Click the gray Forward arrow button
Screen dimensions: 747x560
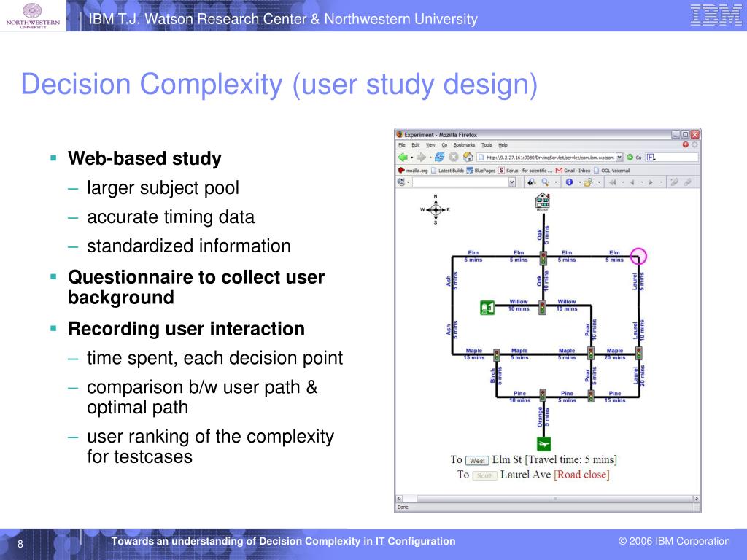click(x=421, y=157)
